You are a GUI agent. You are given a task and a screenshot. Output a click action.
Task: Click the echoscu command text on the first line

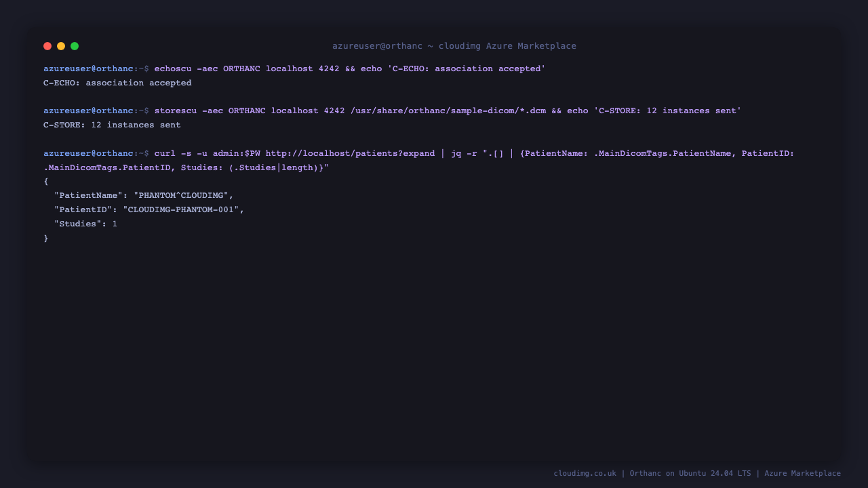pyautogui.click(x=350, y=68)
